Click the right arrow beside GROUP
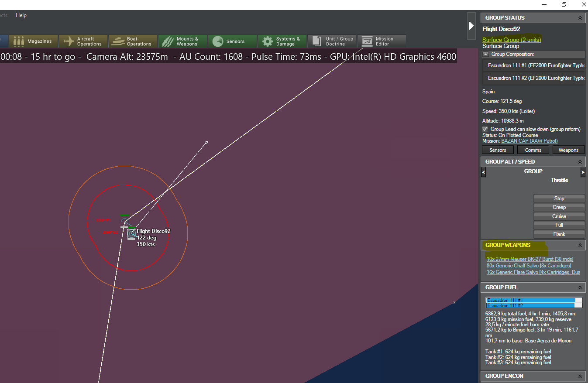The image size is (588, 383). [x=583, y=173]
